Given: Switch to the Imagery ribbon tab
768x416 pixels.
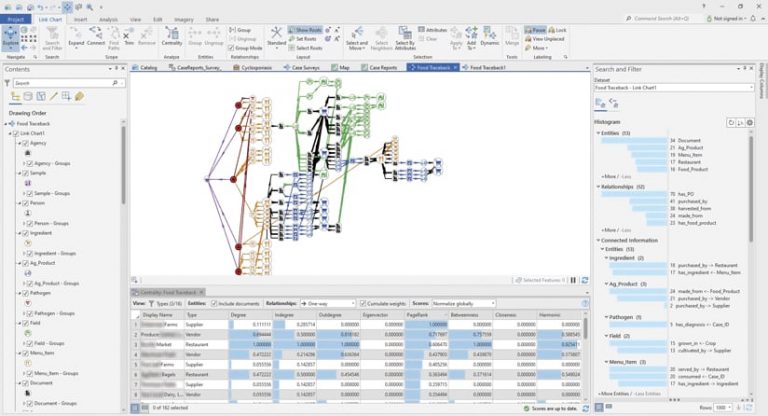Looking at the screenshot, I should coord(184,20).
